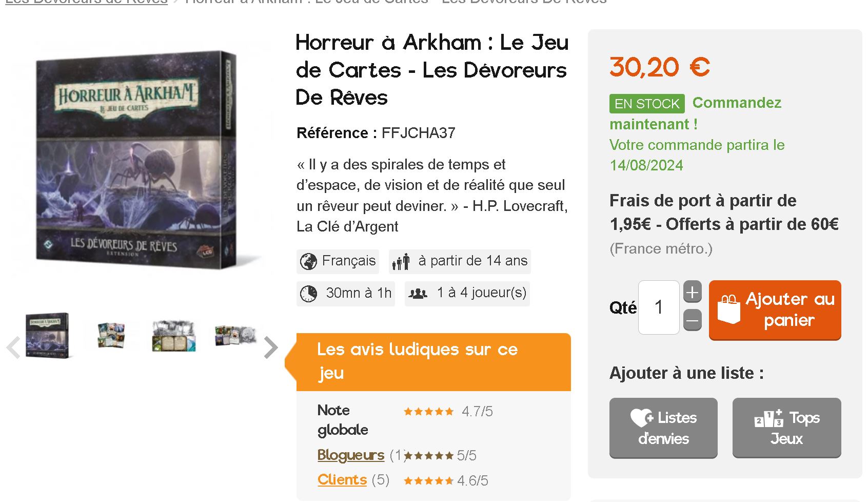Show previous thumbnails with left chevron
The image size is (868, 502).
click(x=13, y=347)
